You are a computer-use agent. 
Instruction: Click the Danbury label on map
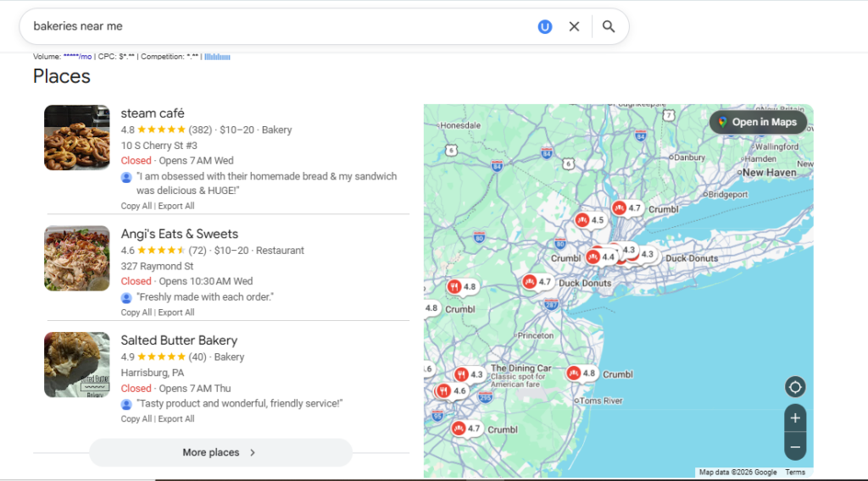point(689,157)
